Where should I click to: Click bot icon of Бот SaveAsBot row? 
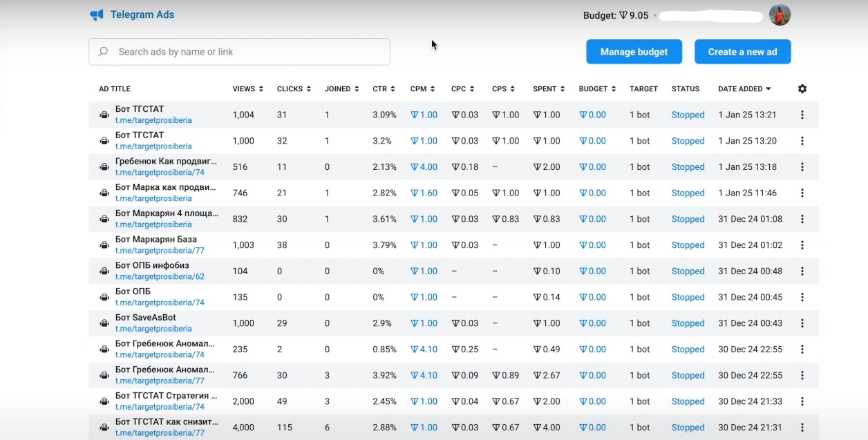pos(104,323)
